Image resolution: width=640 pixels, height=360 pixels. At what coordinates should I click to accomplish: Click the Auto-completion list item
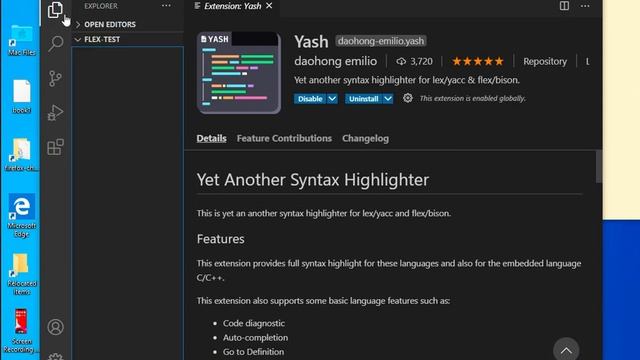[255, 338]
